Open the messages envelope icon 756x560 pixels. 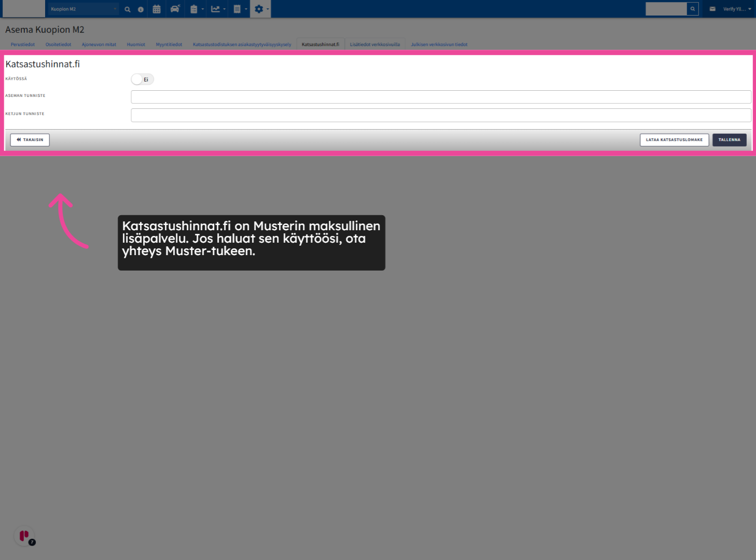point(712,9)
